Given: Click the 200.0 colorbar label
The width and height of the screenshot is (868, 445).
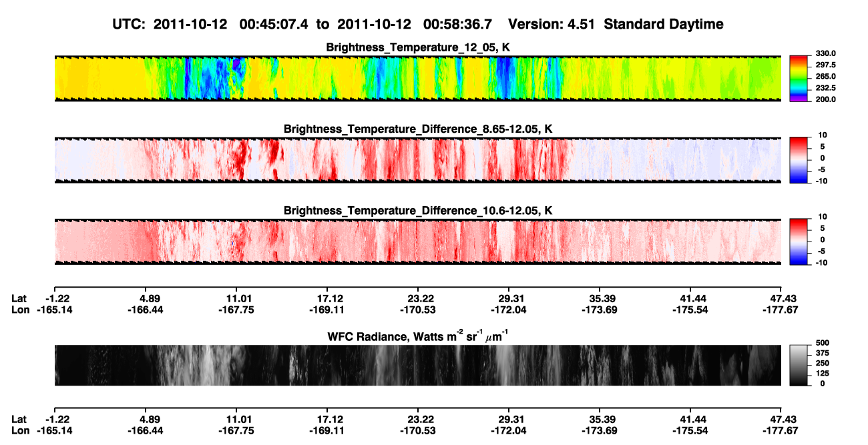Looking at the screenshot, I should click(x=826, y=99).
